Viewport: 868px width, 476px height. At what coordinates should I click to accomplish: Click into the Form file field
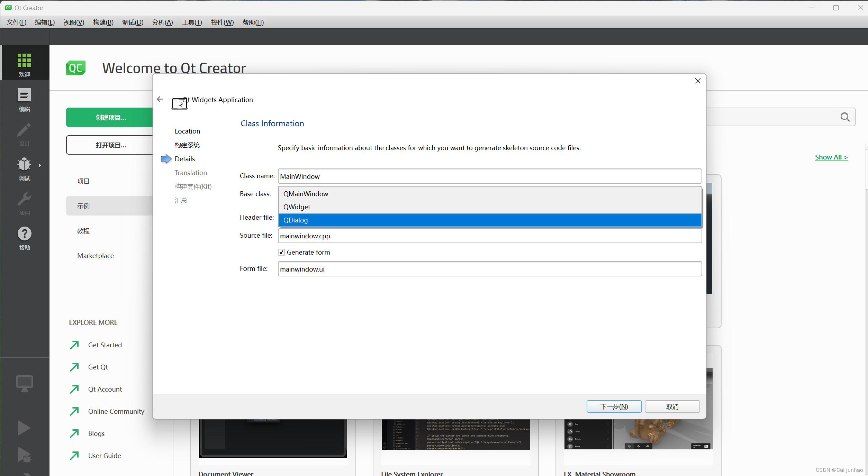tap(490, 269)
